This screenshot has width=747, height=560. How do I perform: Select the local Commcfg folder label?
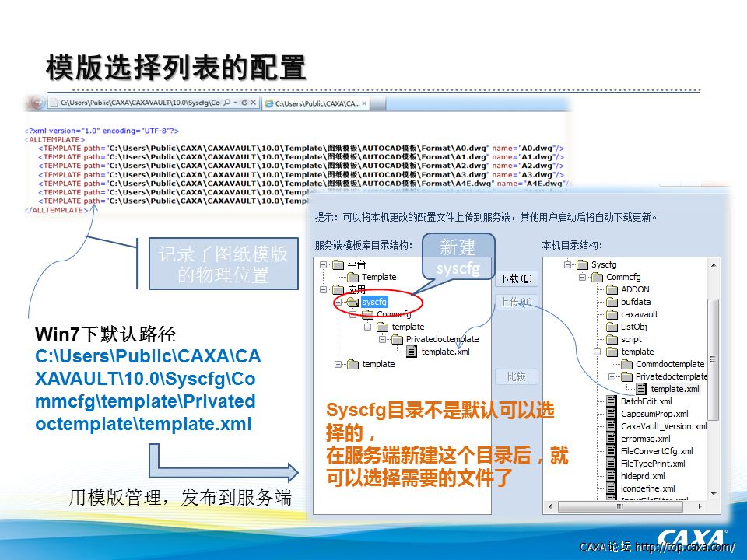[x=623, y=277]
